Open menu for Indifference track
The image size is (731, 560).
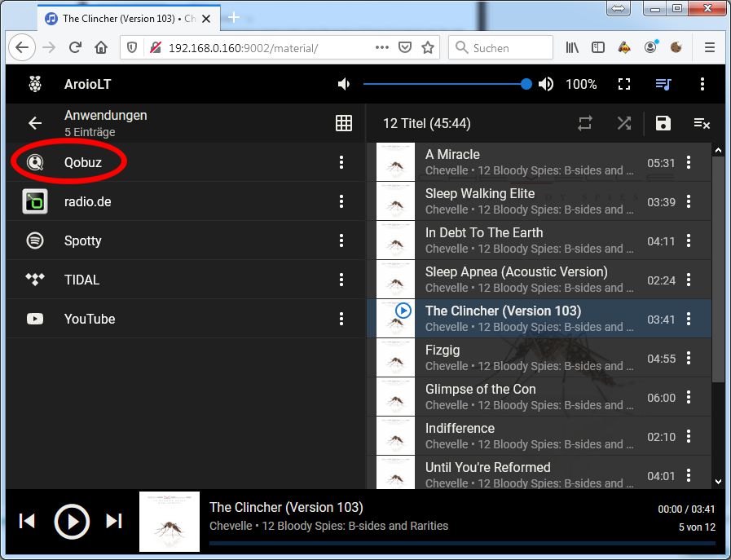tap(689, 436)
